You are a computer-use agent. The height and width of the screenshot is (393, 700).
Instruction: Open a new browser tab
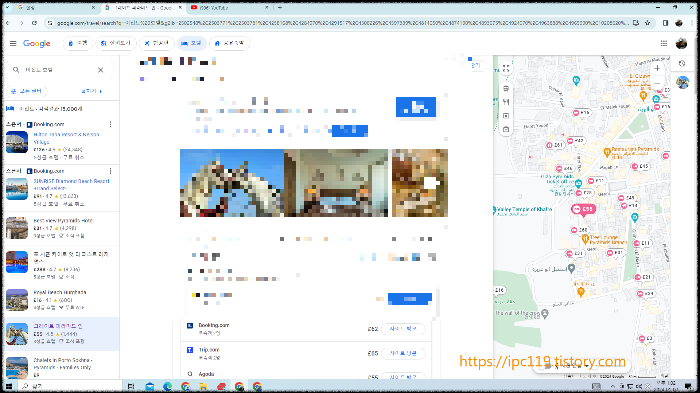[x=279, y=8]
